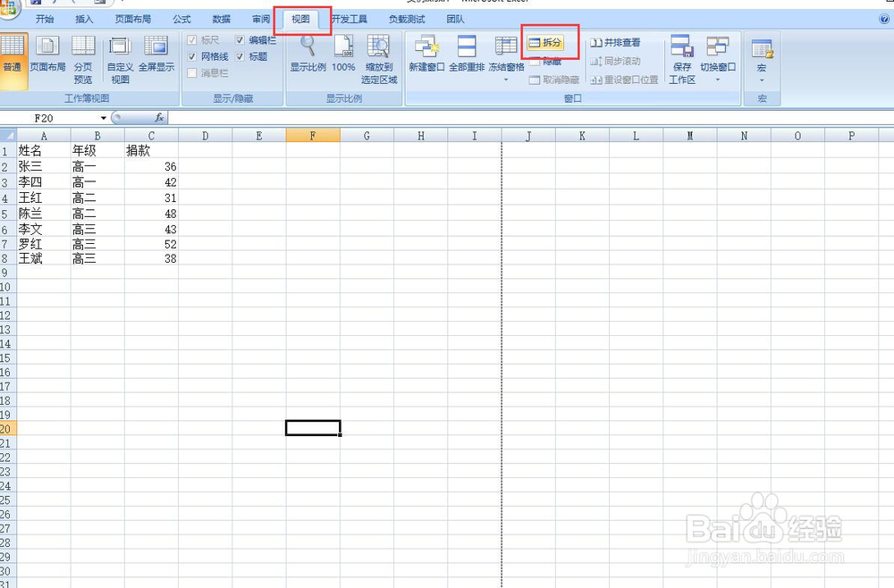Open the Developer (开发工具) tab

pos(350,19)
